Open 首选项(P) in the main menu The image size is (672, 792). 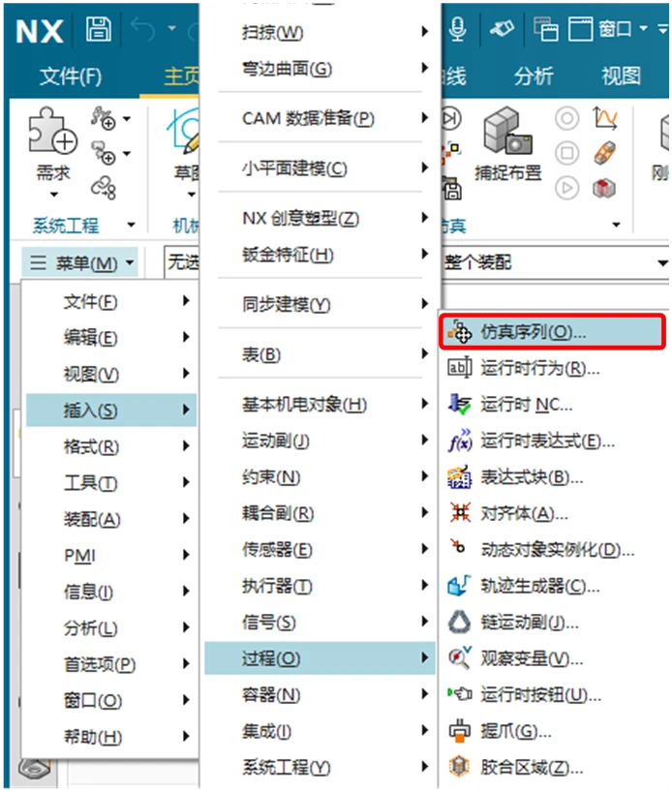(x=111, y=663)
